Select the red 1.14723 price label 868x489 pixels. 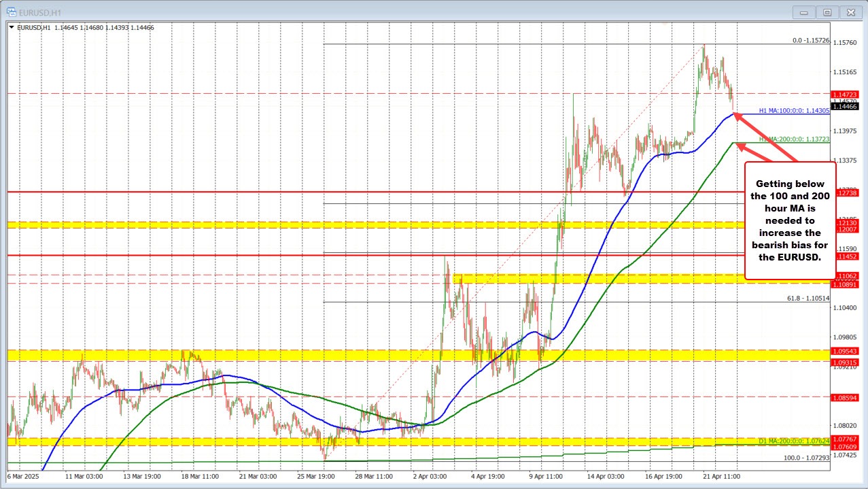pos(846,95)
